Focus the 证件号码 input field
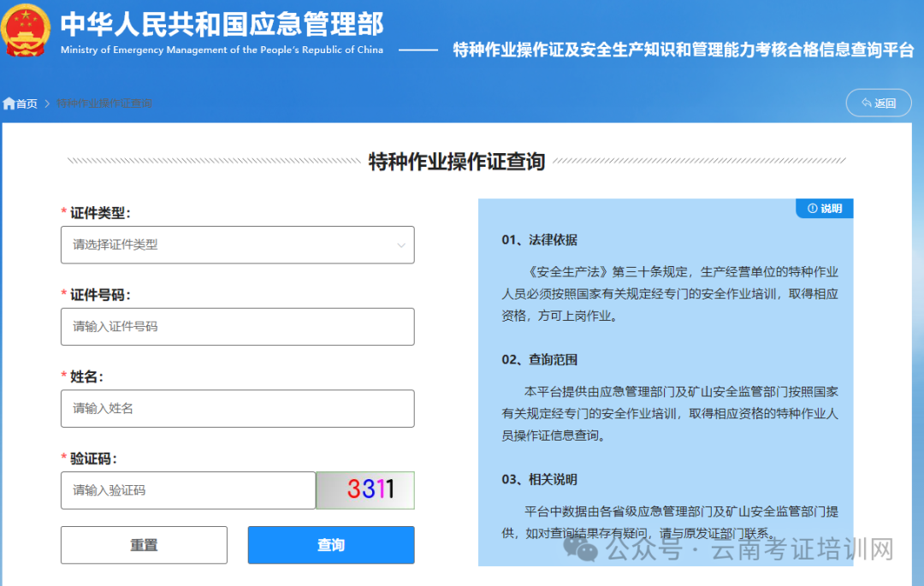This screenshot has width=924, height=586. (238, 326)
